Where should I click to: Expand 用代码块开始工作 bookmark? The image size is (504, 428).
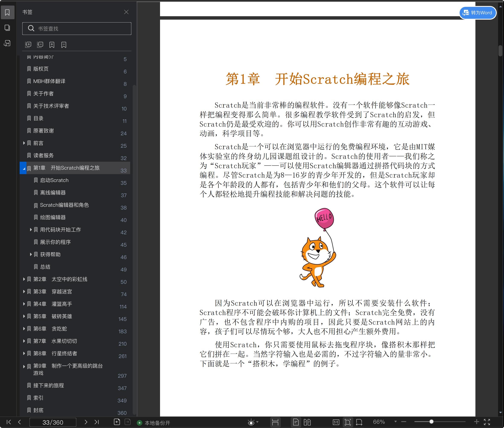click(x=31, y=230)
